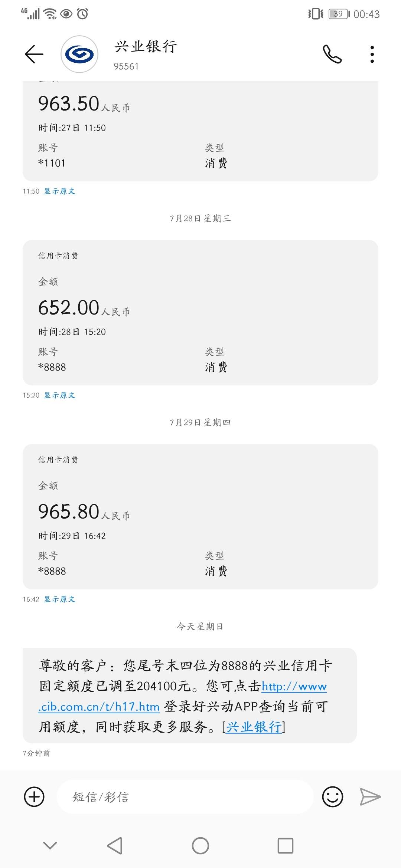Screen dimensions: 401x868
Task: Tap the 兴业银行 link in brackets
Action: pyautogui.click(x=254, y=727)
